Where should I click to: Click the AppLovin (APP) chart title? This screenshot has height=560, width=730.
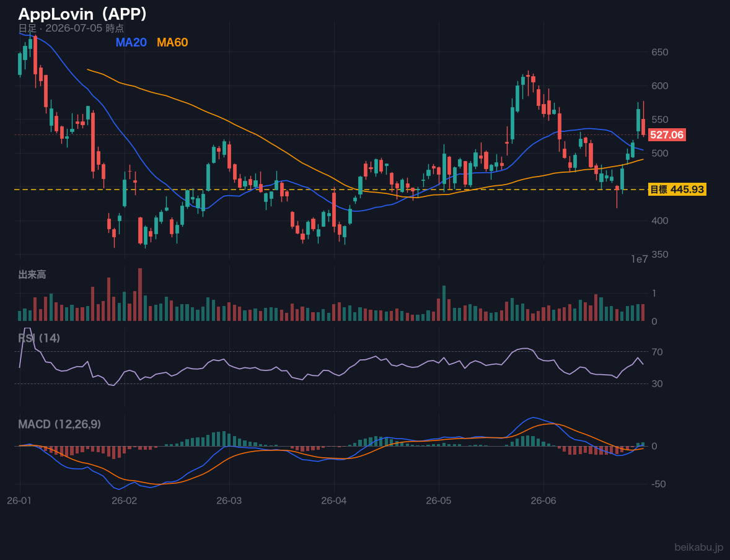click(82, 14)
